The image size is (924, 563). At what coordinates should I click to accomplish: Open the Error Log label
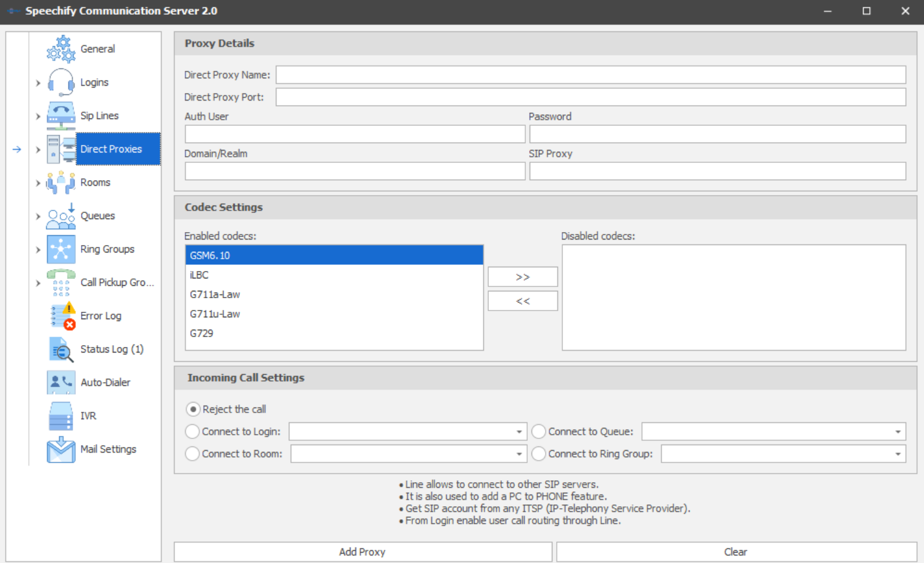coord(101,315)
